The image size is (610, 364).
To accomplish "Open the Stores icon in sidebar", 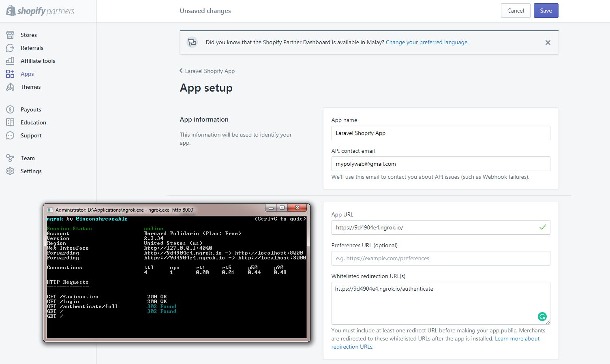I will (10, 35).
